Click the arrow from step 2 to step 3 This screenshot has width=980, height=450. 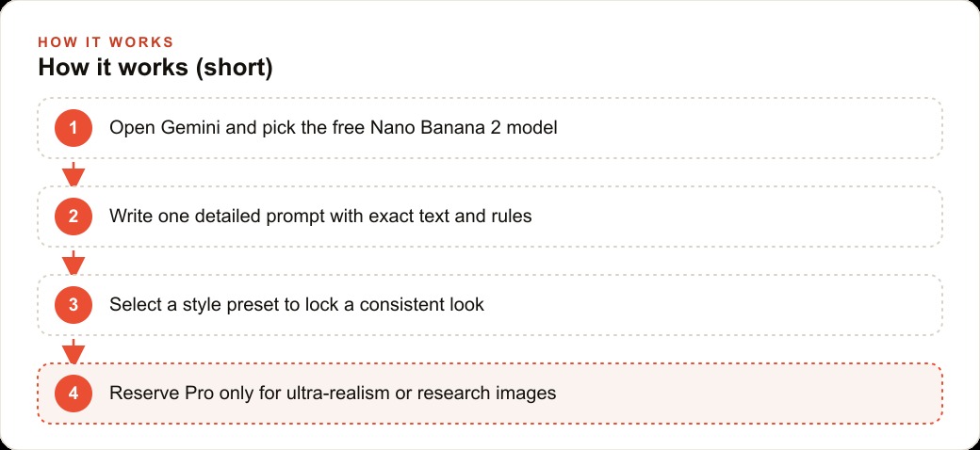(73, 262)
